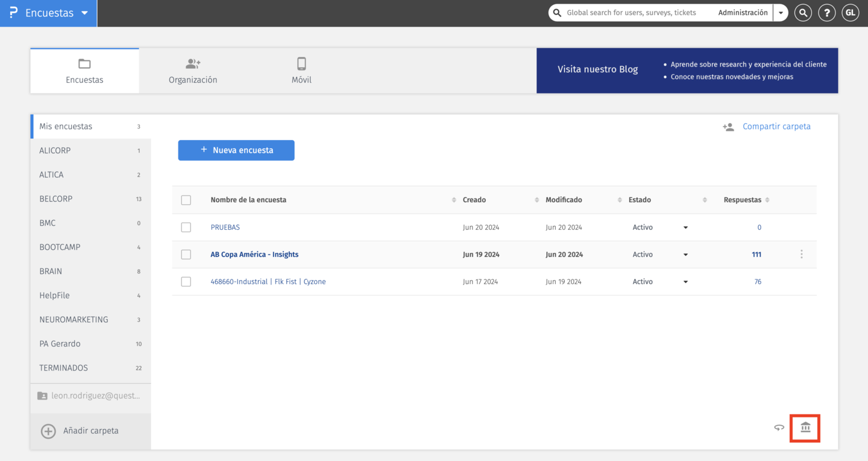The image size is (868, 461).
Task: Switch to the Móvil tab
Action: pyautogui.click(x=301, y=71)
